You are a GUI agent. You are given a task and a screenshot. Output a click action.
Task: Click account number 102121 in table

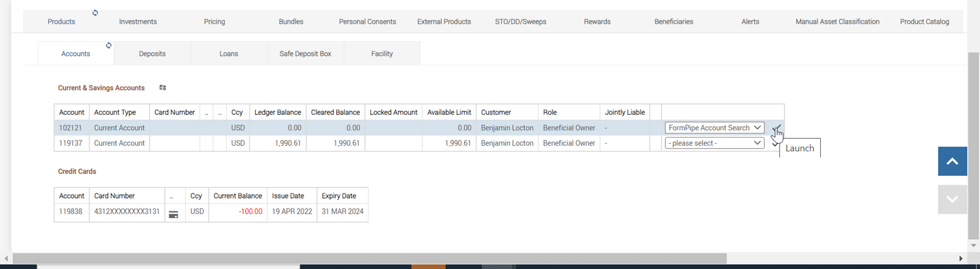coord(70,128)
